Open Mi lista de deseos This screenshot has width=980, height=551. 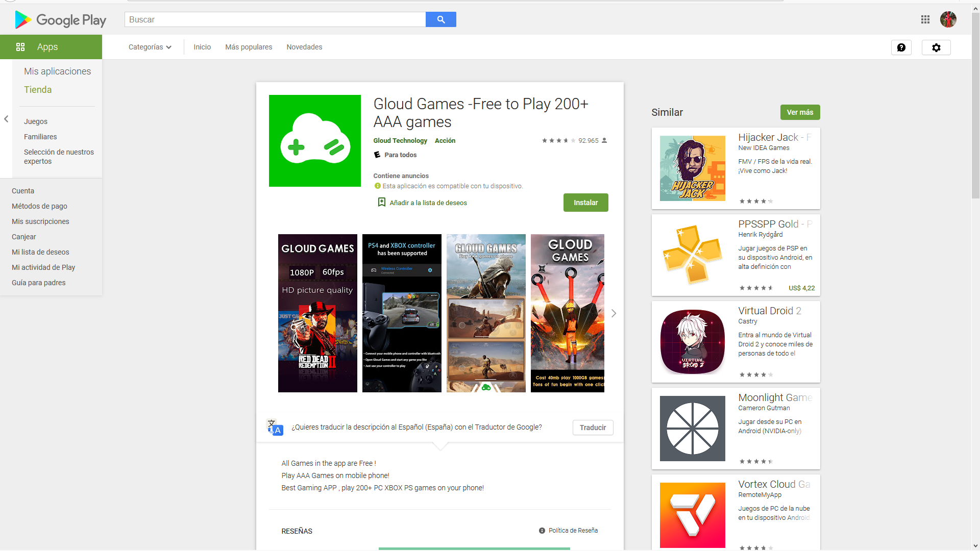40,252
